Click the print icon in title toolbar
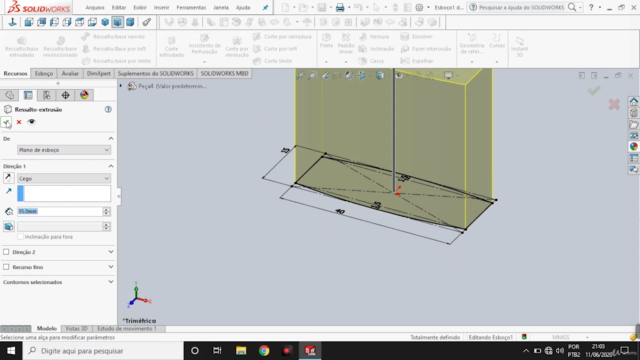 [x=340, y=7]
